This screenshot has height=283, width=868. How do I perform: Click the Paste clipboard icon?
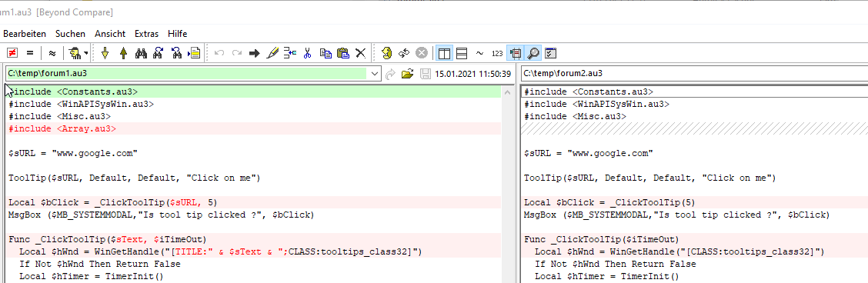click(x=343, y=53)
